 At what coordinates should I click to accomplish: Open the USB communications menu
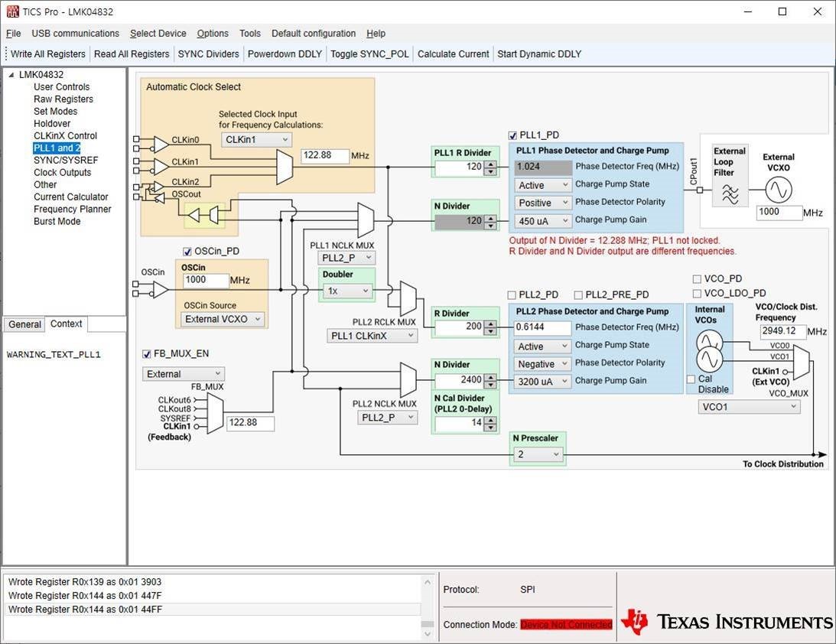(75, 34)
